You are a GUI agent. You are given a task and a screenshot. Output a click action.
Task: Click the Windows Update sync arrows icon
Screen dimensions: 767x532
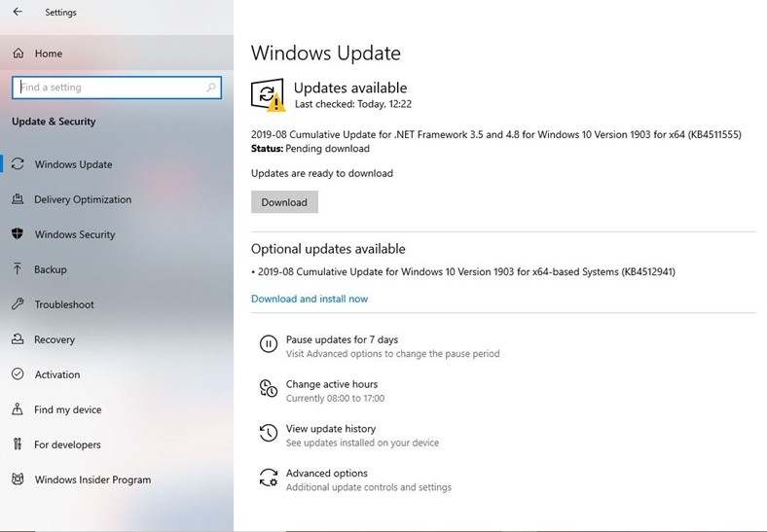18,163
